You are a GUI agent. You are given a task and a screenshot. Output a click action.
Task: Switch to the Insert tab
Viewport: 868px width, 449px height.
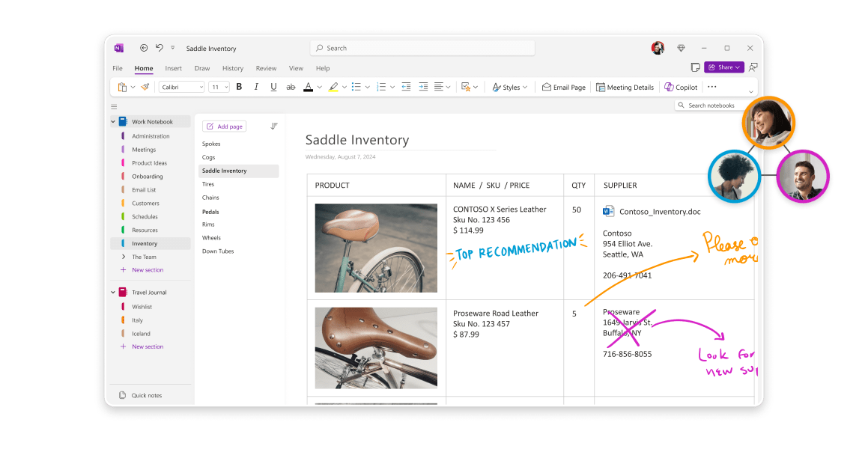173,68
